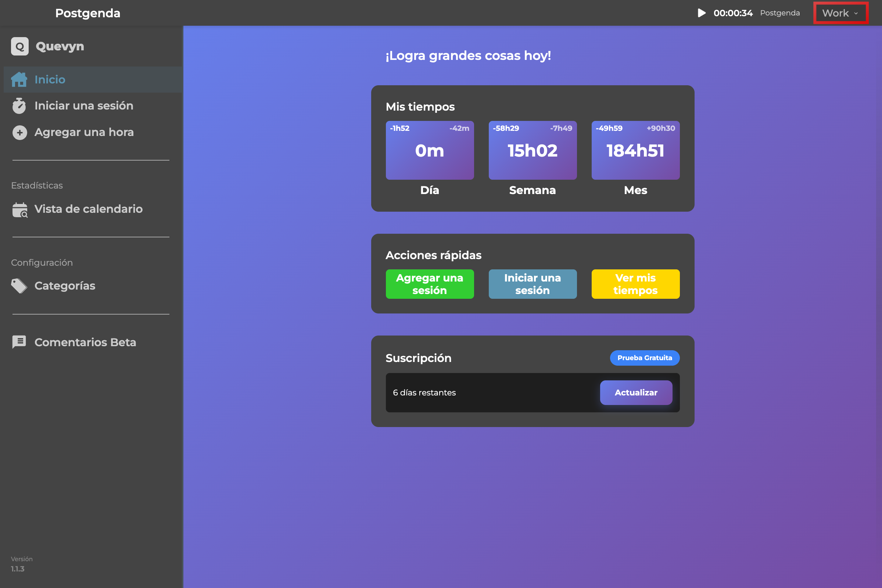Click the Inicio house icon
The image size is (882, 588).
coord(19,79)
